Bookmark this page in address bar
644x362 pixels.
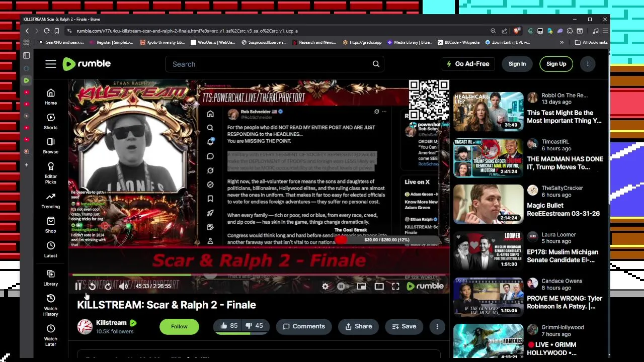pyautogui.click(x=56, y=31)
